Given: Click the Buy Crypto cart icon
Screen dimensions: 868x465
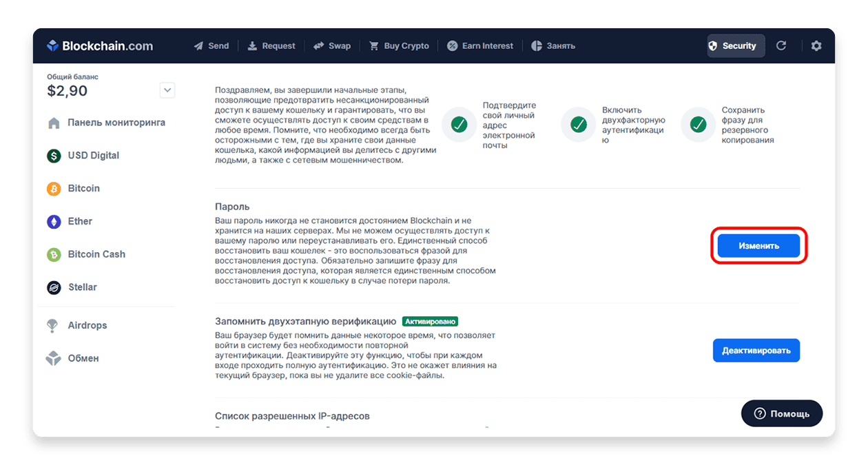Looking at the screenshot, I should 374,46.
